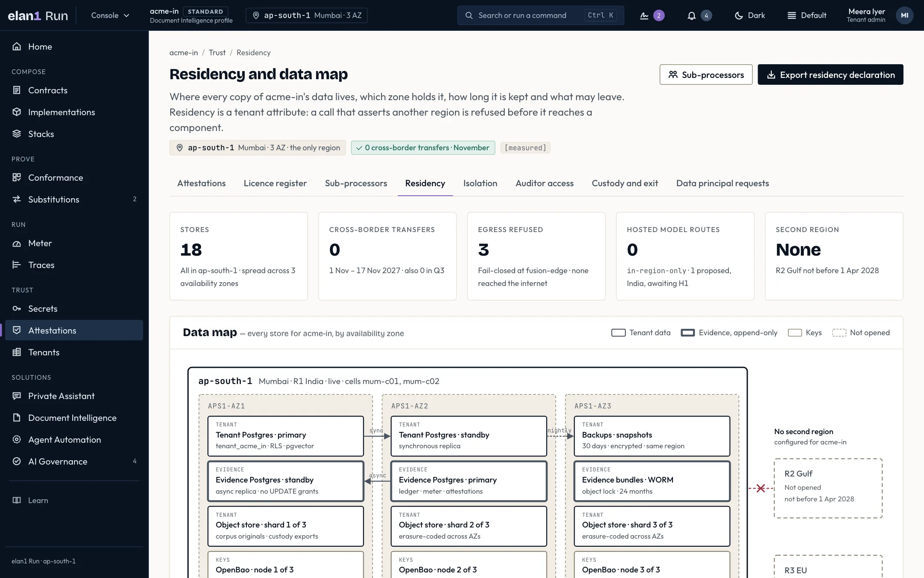Open activity chart indicator with badge 2

coord(652,15)
